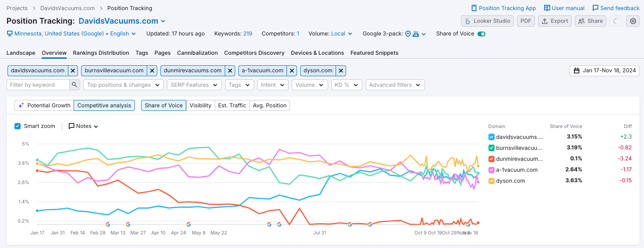Screen dimensions: 644x248
Task: Hide a-1vacuum.com line via legend checkbox
Action: [x=491, y=170]
